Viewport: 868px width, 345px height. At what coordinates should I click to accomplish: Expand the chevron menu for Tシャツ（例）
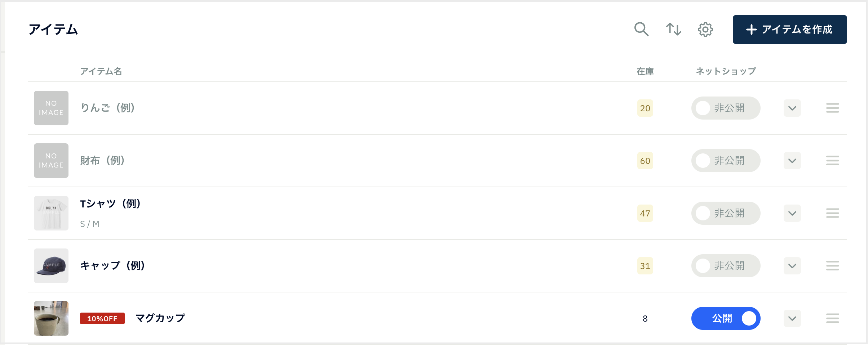tap(792, 213)
